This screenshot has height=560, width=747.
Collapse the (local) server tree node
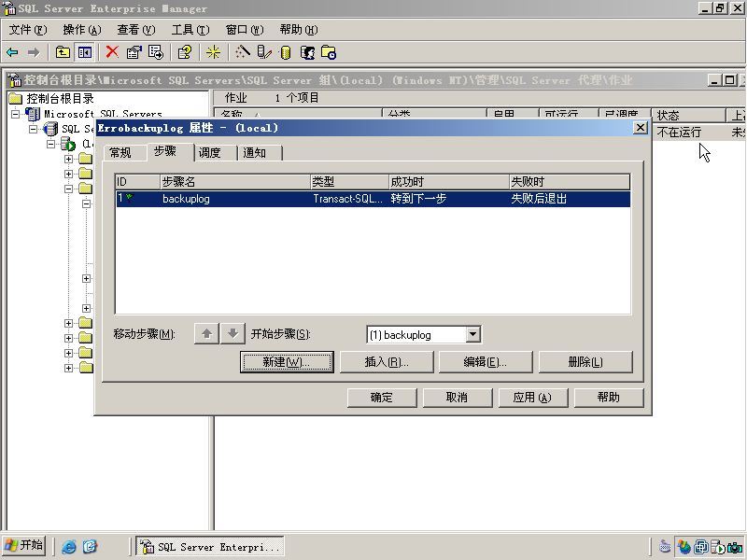[51, 144]
